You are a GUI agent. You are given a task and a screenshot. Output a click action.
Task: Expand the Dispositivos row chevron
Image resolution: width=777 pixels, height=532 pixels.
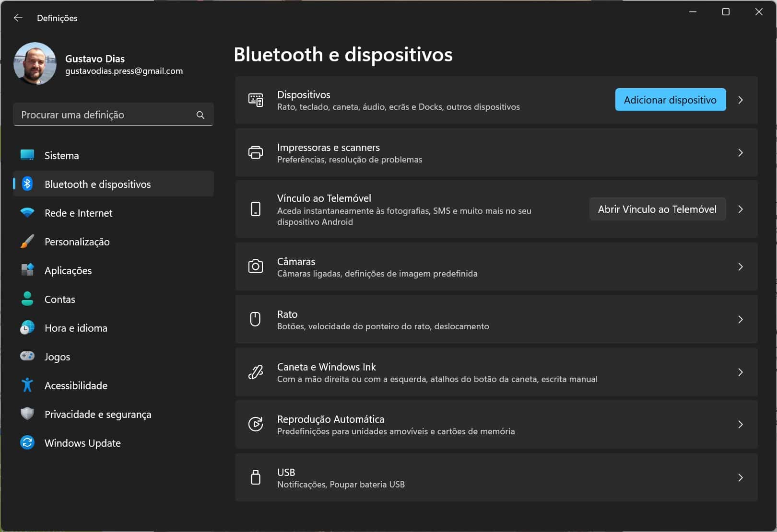741,100
